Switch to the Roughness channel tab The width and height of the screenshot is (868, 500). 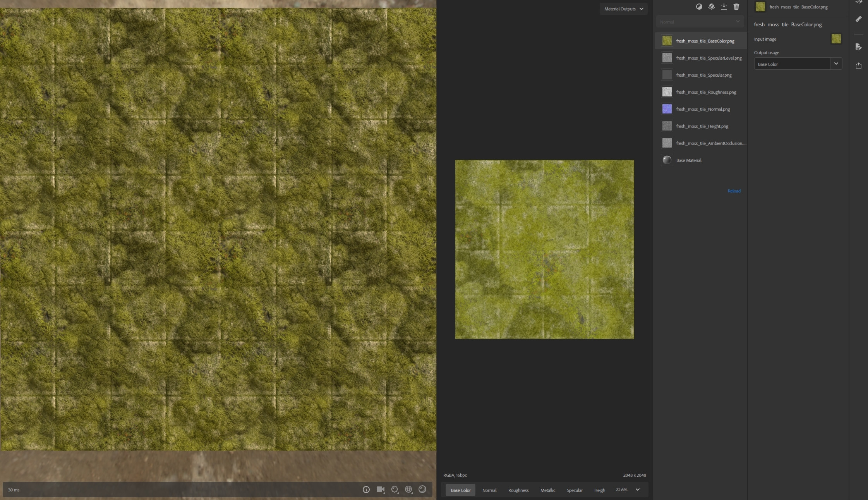[518, 490]
